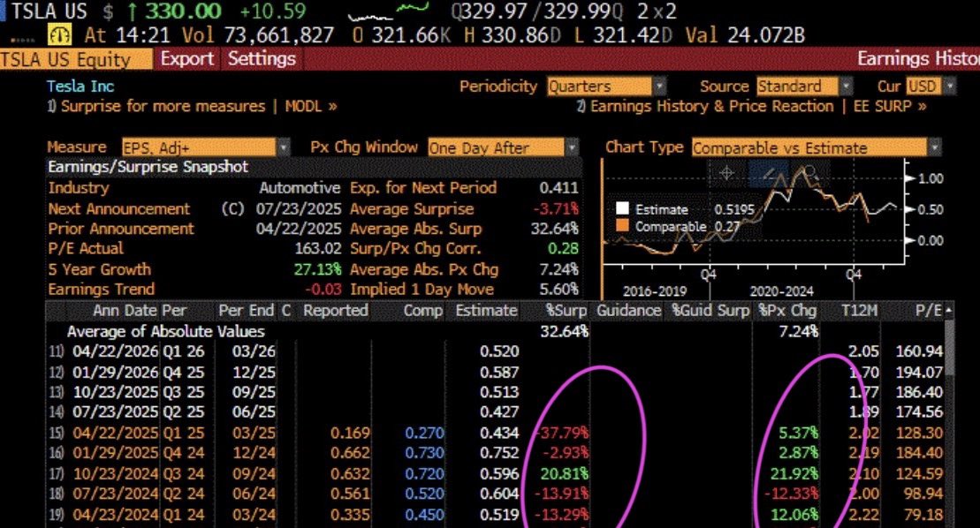Select row 13) 10/23/2025 Q3 25
Viewport: 980px width, 528px height.
[495, 392]
